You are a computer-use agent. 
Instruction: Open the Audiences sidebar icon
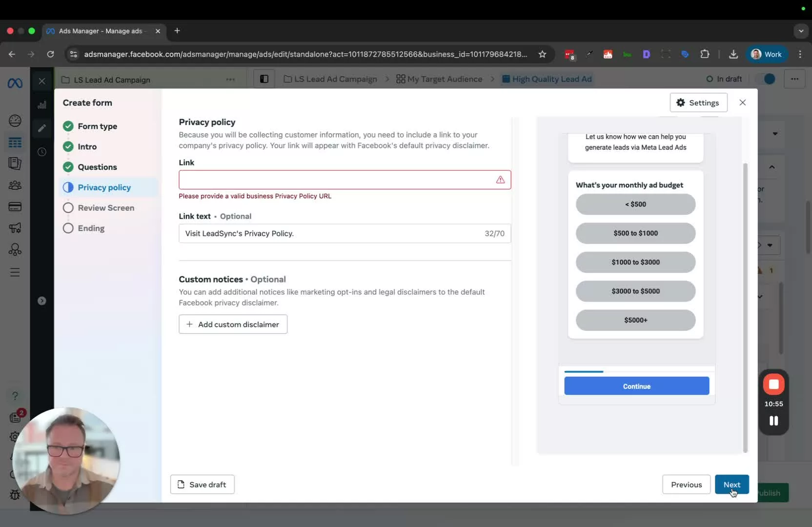[x=15, y=184]
